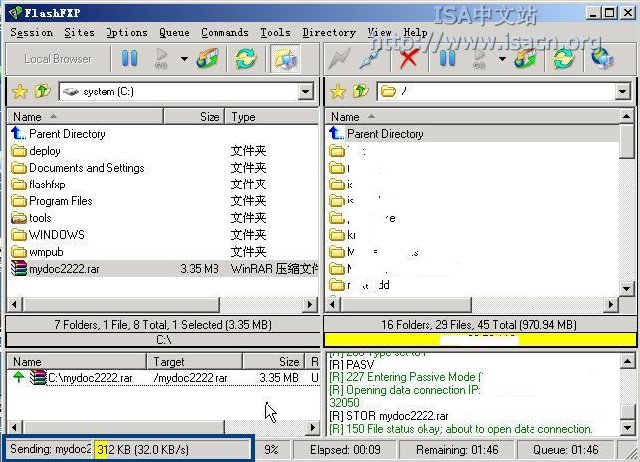Image resolution: width=640 pixels, height=462 pixels.
Task: Go up one folder in remote pane
Action: (360, 91)
